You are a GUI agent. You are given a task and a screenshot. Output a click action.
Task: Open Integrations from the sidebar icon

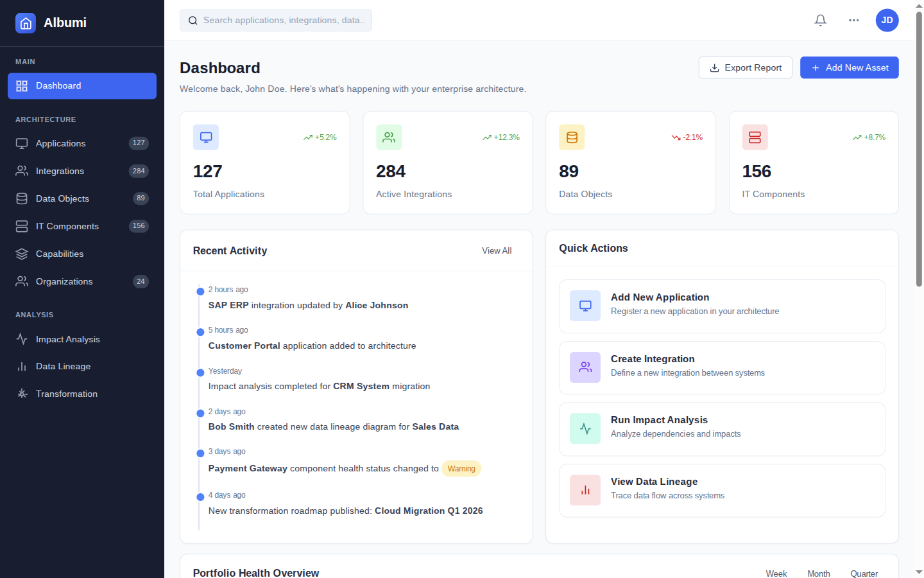click(x=22, y=171)
